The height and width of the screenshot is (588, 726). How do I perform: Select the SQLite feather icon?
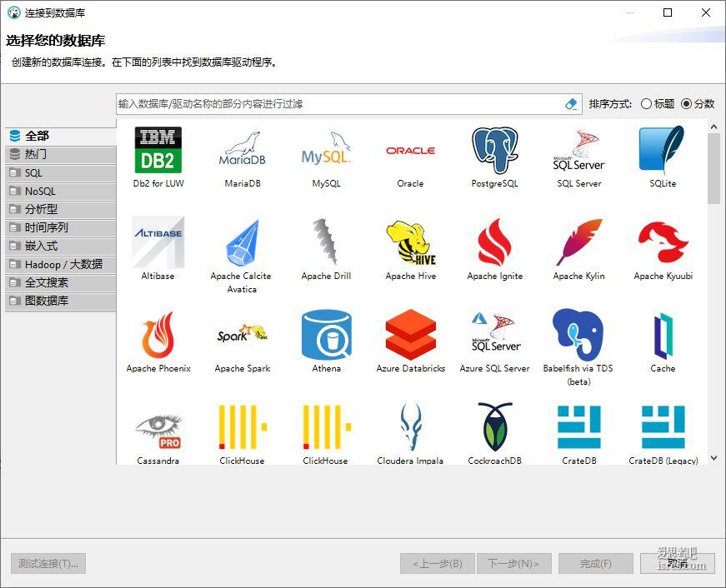[663, 150]
